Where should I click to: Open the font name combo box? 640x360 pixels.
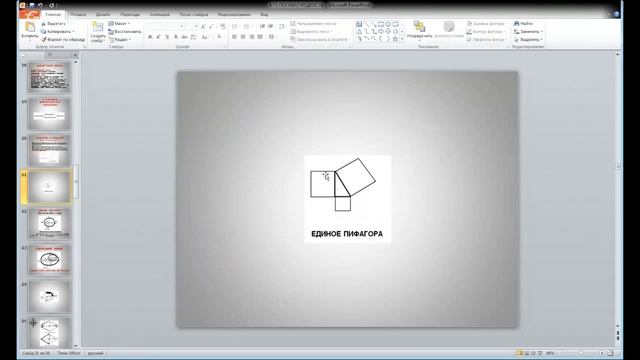click(x=165, y=27)
